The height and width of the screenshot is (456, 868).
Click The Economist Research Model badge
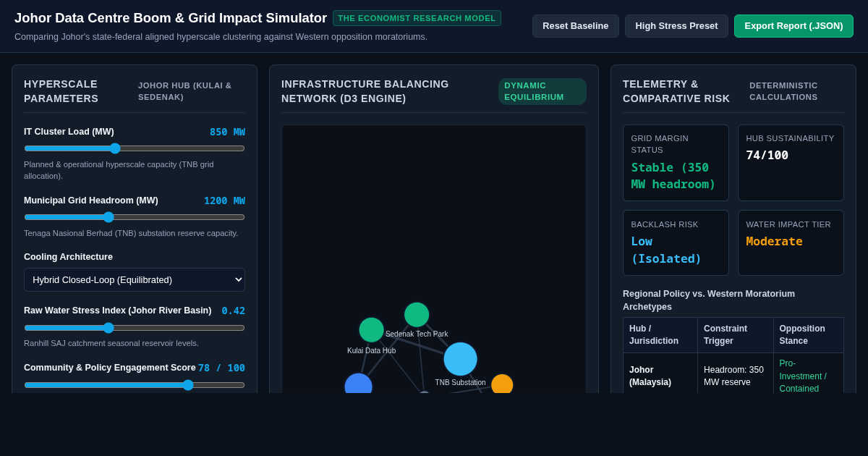[x=417, y=18]
